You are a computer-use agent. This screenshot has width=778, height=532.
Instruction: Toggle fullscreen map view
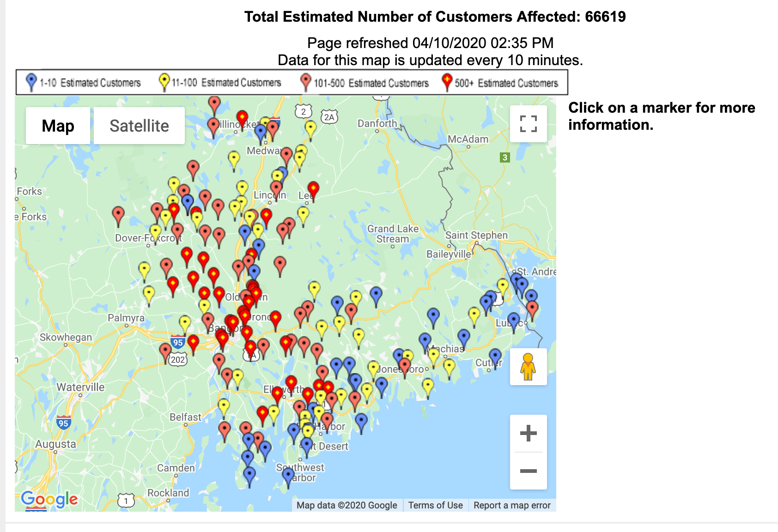tap(528, 124)
